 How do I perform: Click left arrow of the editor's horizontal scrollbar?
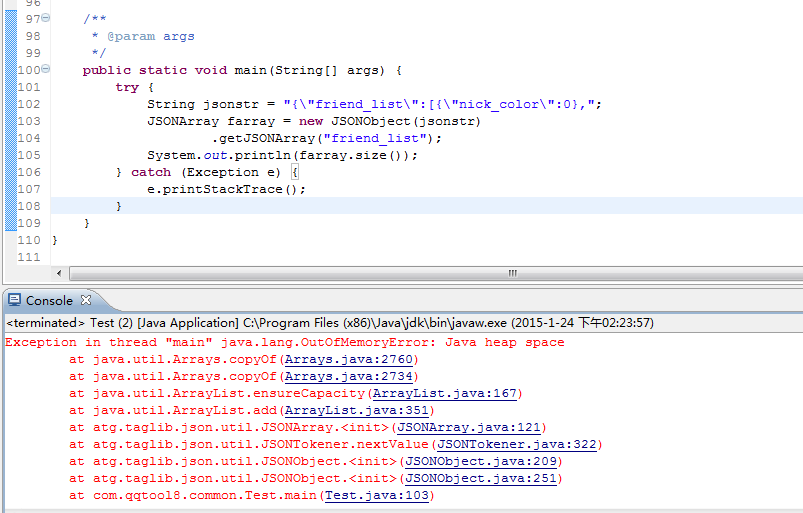(x=59, y=273)
